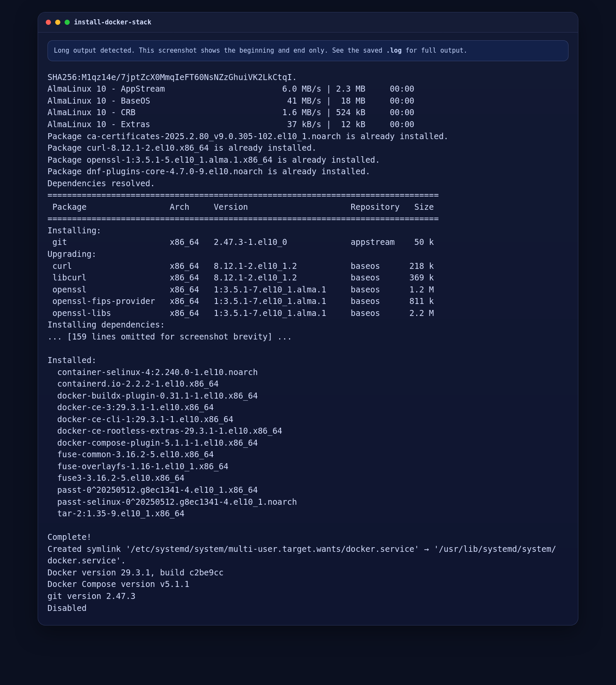Screen dimensions: 616x685
Task: Click the dnf-plugins-core already installed line
Action: [209, 172]
